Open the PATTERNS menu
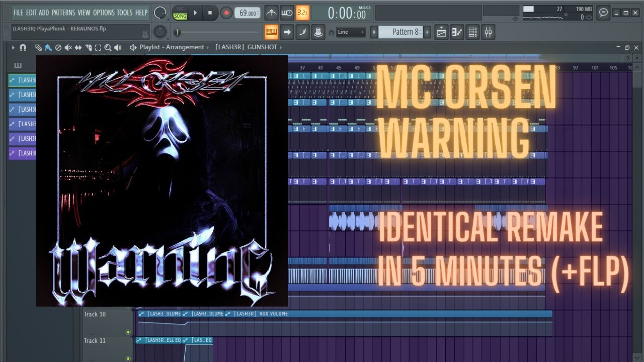 (x=63, y=13)
